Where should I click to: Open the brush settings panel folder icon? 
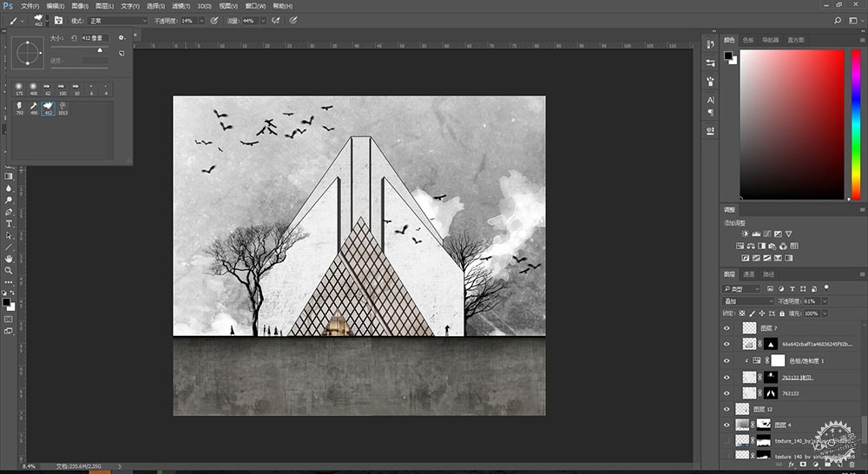pyautogui.click(x=58, y=21)
